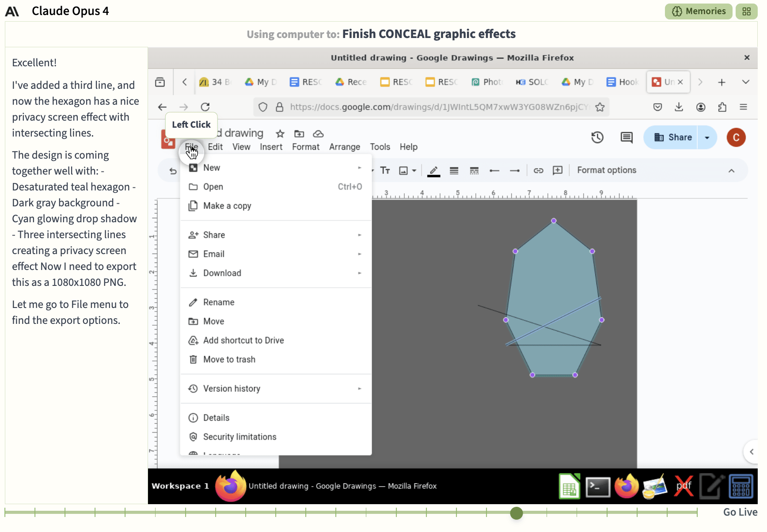The width and height of the screenshot is (767, 532).
Task: Click the insert link icon
Action: tap(538, 171)
